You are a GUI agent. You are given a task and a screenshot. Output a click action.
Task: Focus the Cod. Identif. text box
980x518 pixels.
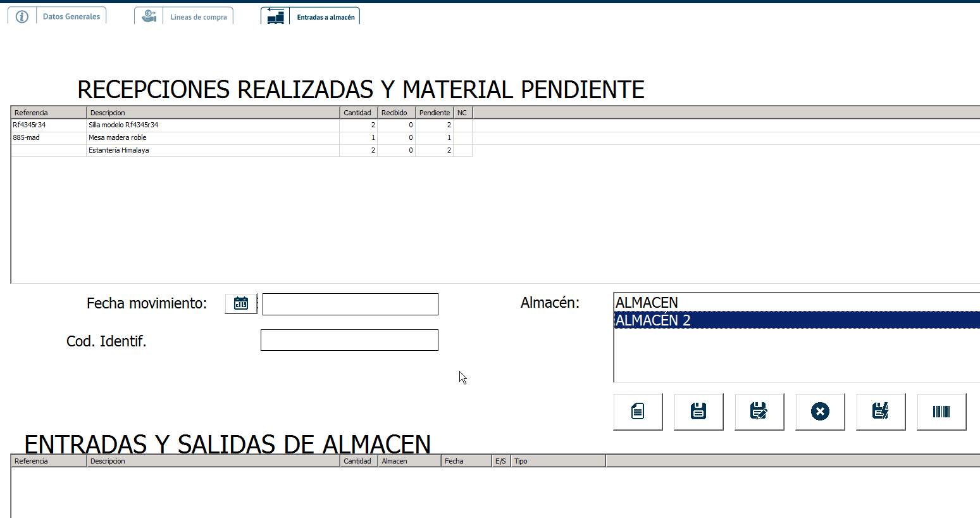[x=349, y=340]
